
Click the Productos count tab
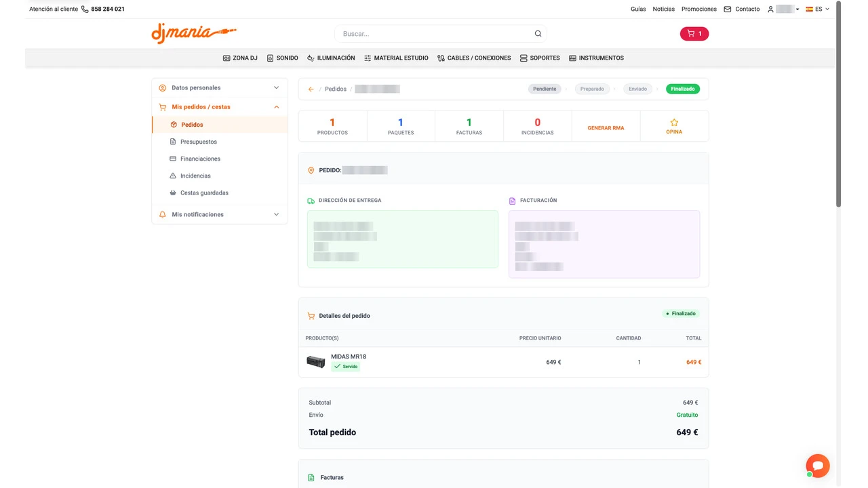point(332,126)
